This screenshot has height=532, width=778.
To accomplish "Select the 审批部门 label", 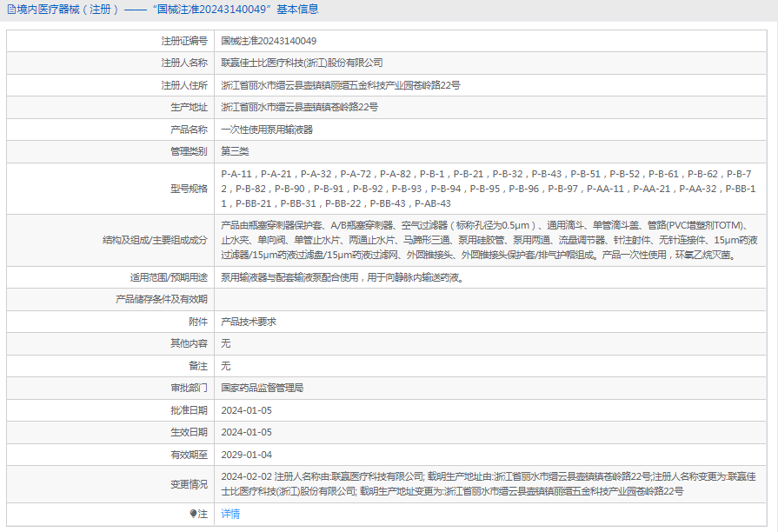I will pyautogui.click(x=189, y=388).
